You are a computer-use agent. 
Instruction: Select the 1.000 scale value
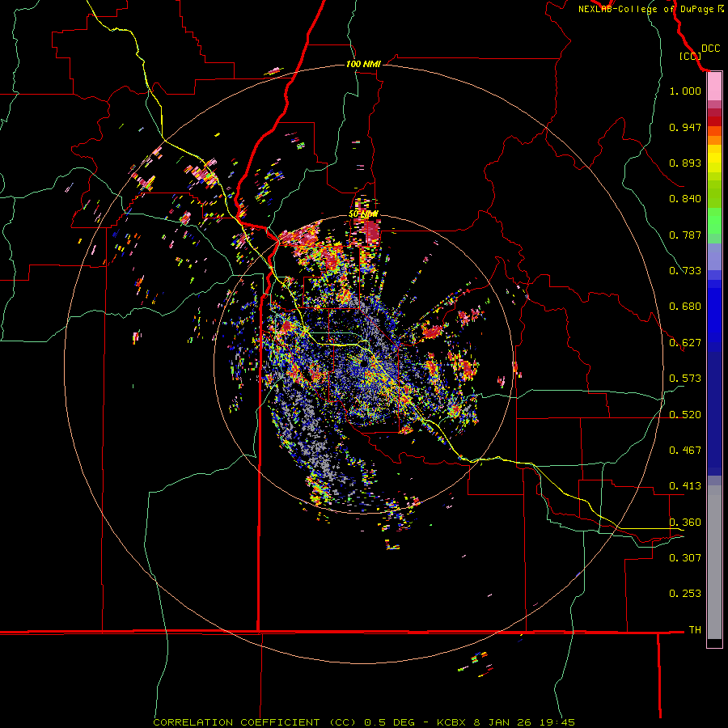coord(685,91)
